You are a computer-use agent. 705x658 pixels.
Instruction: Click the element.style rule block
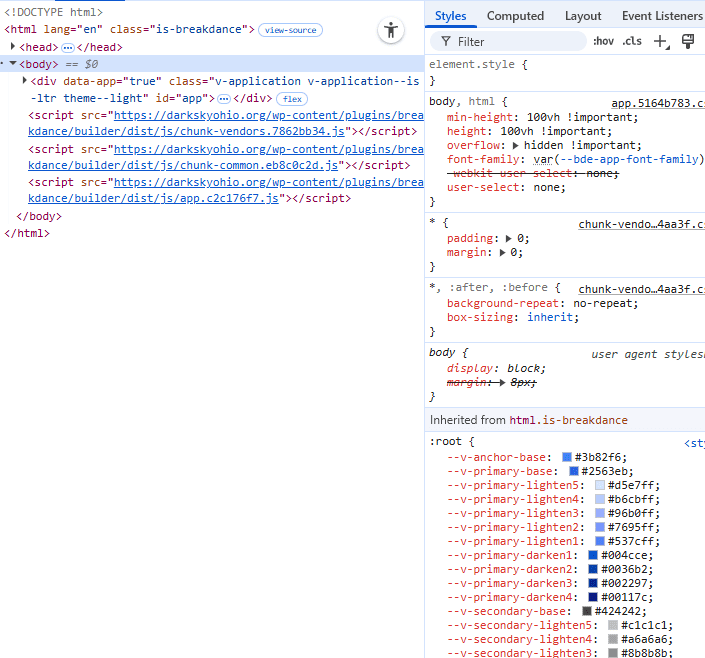click(x=565, y=72)
